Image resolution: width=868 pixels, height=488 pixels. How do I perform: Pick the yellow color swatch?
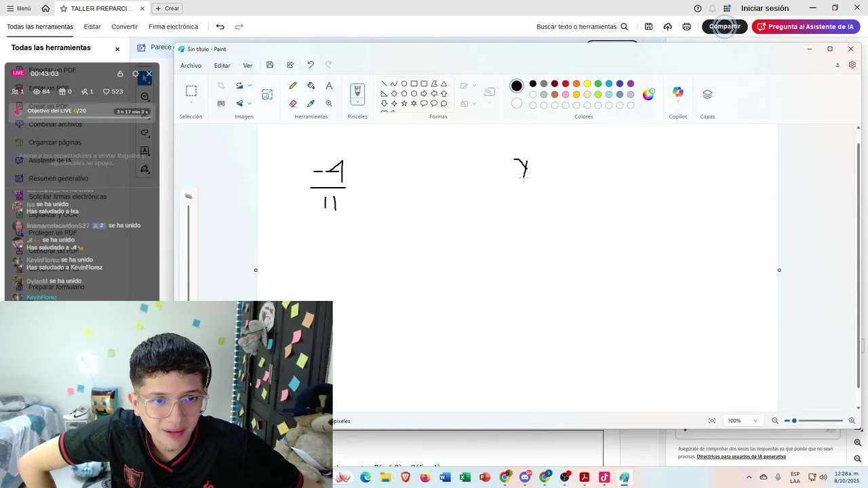click(x=587, y=84)
